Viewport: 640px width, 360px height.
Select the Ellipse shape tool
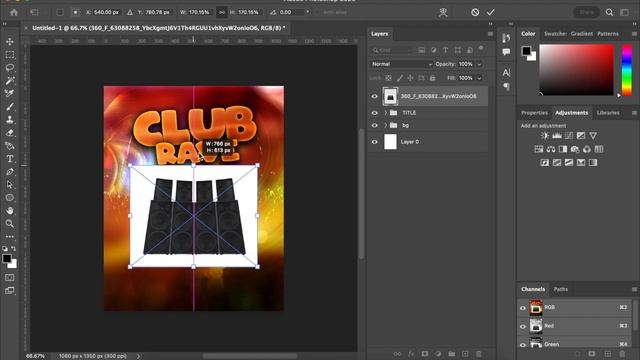coord(10,198)
